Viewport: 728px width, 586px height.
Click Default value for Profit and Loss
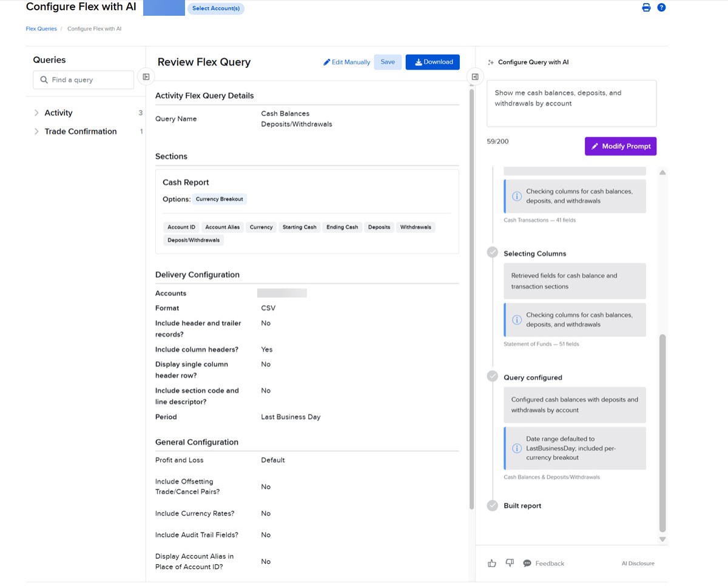(x=273, y=460)
